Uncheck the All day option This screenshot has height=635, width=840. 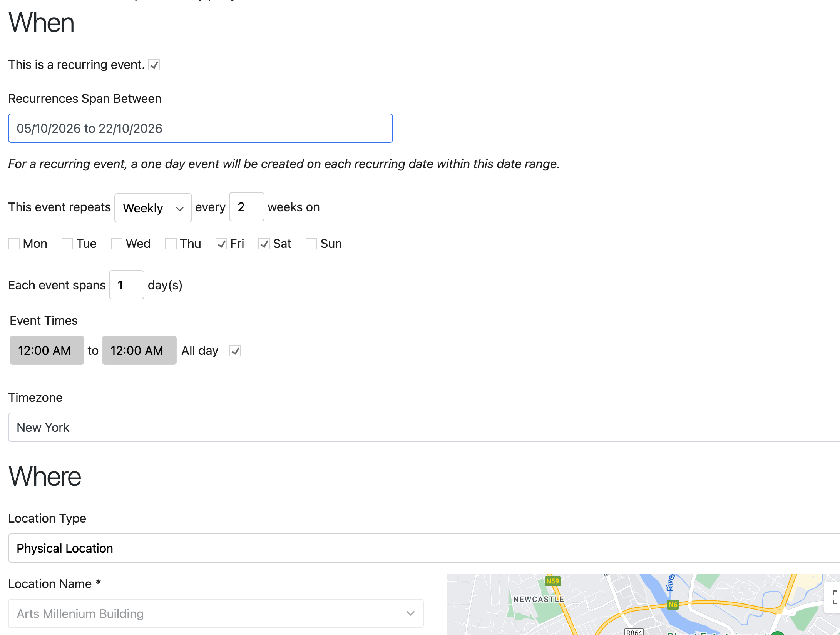(235, 351)
